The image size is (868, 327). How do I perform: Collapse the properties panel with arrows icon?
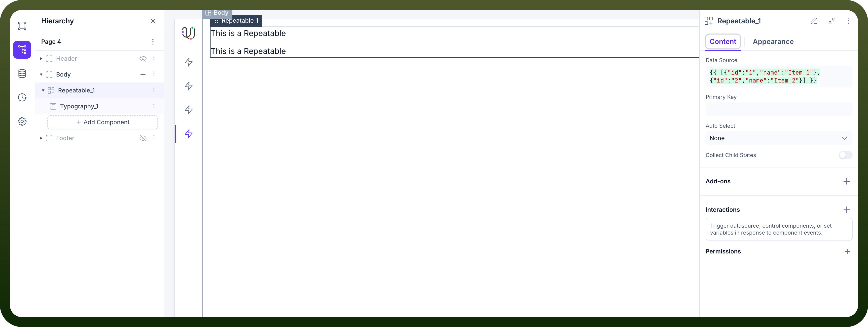point(831,21)
